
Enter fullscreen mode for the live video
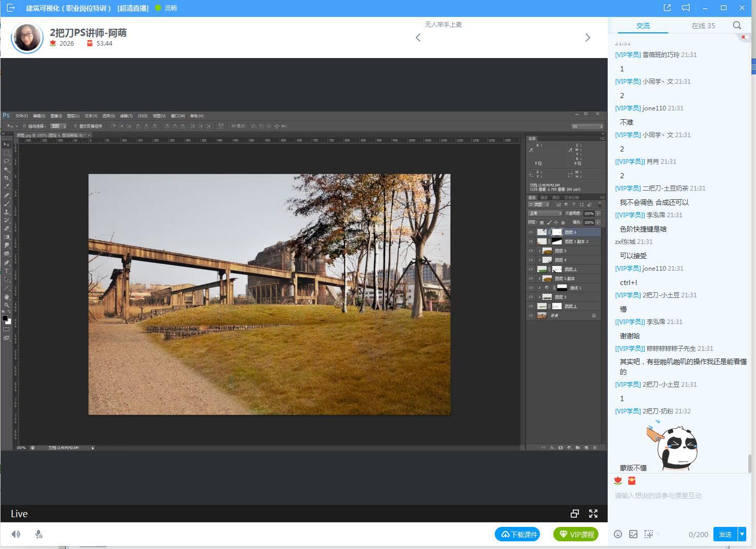pos(593,514)
